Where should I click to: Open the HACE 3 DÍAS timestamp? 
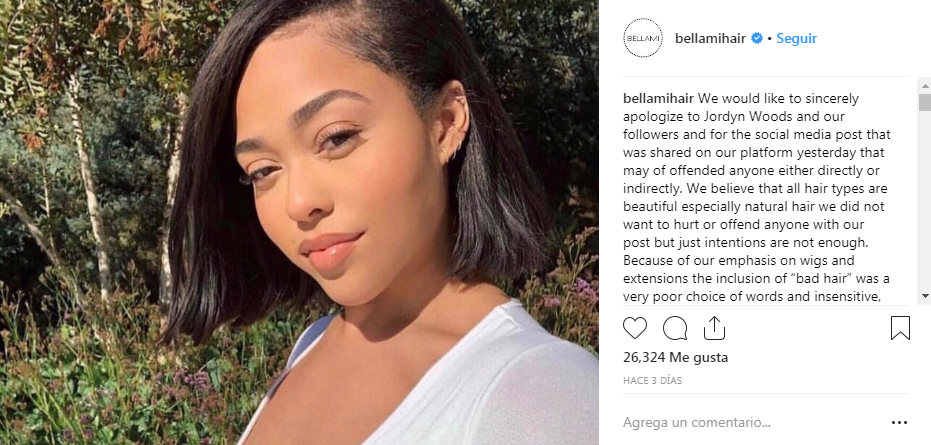pos(653,381)
